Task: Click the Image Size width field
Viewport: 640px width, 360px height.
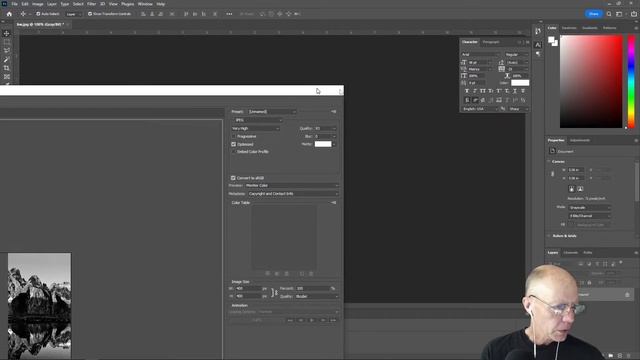Action: tap(248, 288)
